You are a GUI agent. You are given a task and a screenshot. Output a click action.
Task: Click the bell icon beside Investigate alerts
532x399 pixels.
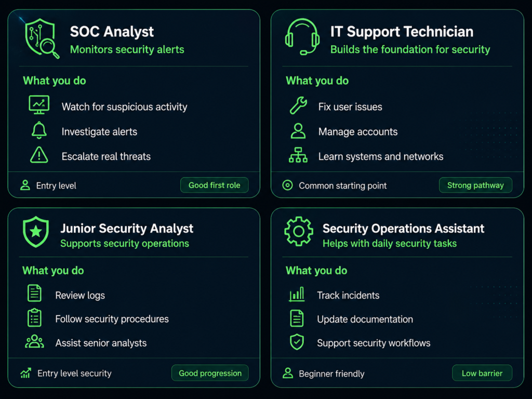coord(39,130)
